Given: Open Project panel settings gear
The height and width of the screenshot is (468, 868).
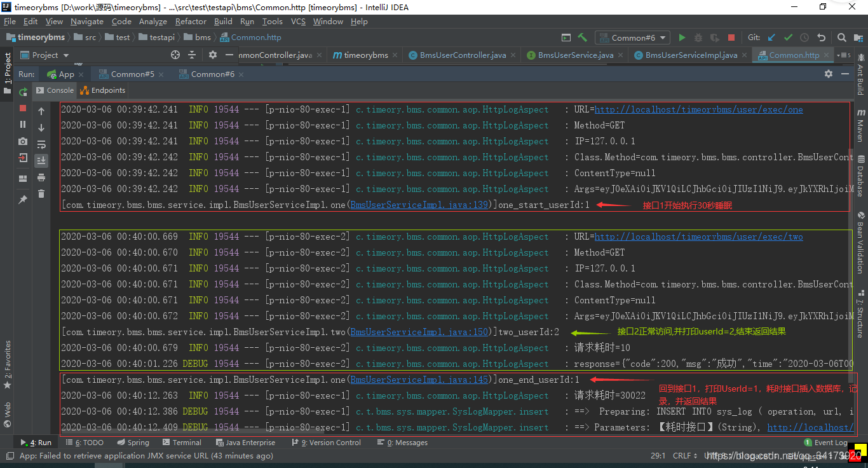Looking at the screenshot, I should pyautogui.click(x=213, y=55).
